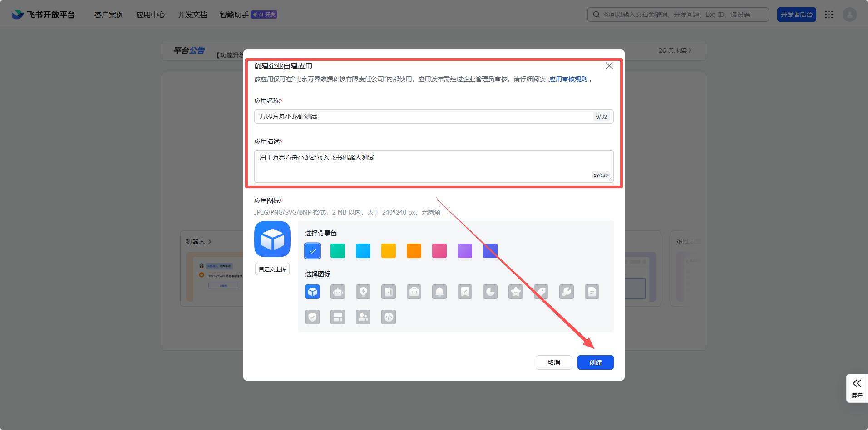
Task: Pick the bell notification icon
Action: (439, 292)
